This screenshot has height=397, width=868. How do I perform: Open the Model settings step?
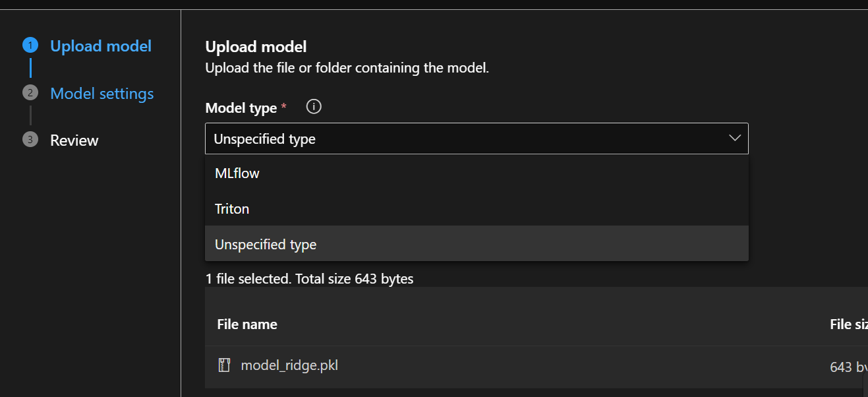102,94
